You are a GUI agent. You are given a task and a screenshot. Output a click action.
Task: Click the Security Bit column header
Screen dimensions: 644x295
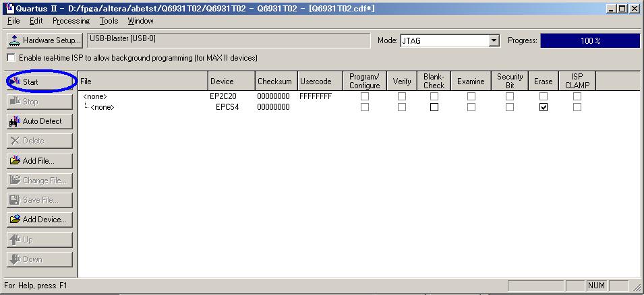tap(510, 81)
